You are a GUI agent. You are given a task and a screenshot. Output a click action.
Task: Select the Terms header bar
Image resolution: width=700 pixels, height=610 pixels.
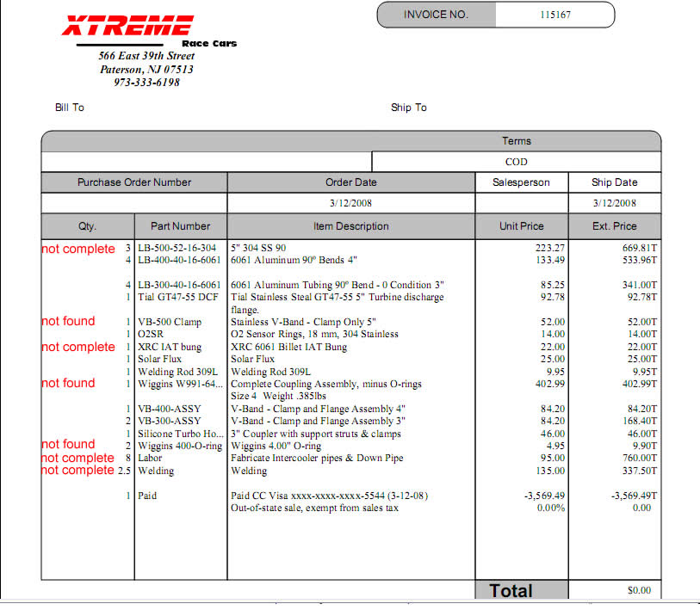tap(517, 141)
